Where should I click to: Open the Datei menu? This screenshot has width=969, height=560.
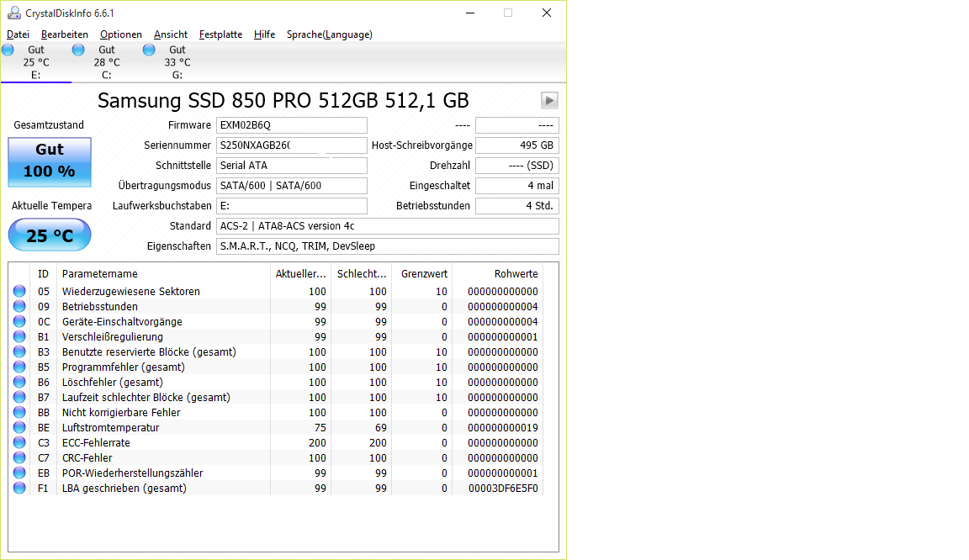tap(18, 34)
